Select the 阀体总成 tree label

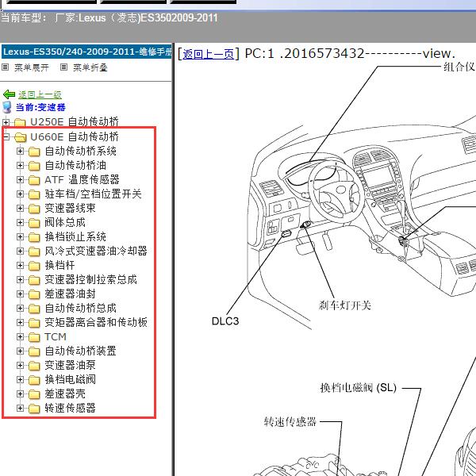tap(65, 222)
